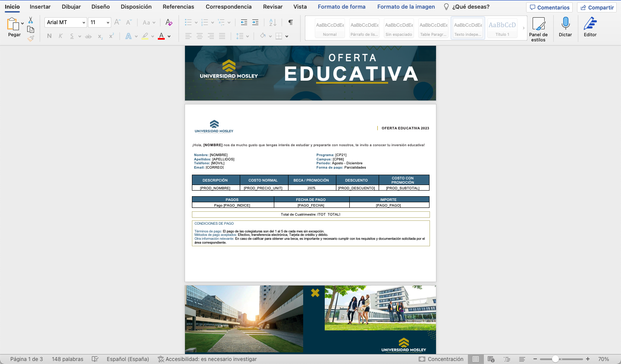Activate the format painter brush

click(x=31, y=38)
